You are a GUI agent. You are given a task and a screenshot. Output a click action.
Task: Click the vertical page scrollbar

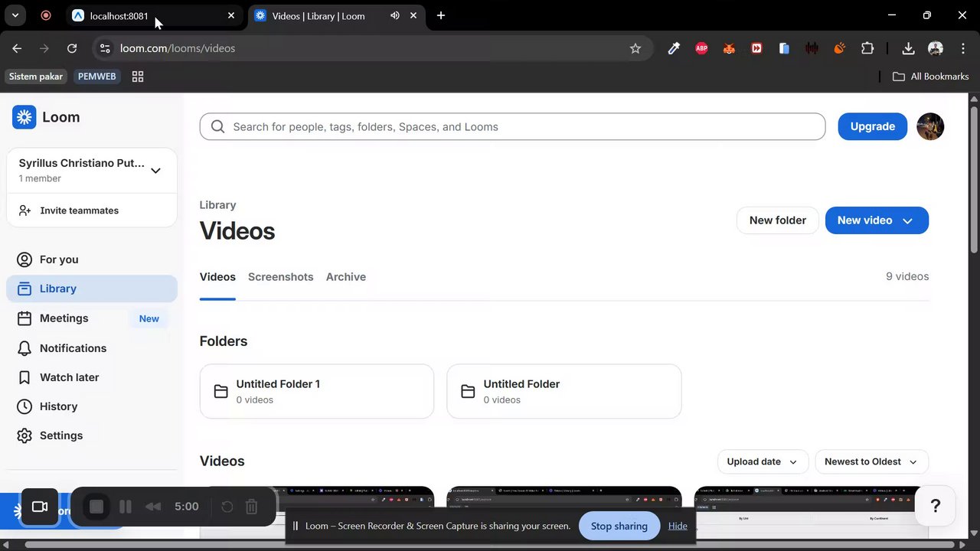coord(974,180)
